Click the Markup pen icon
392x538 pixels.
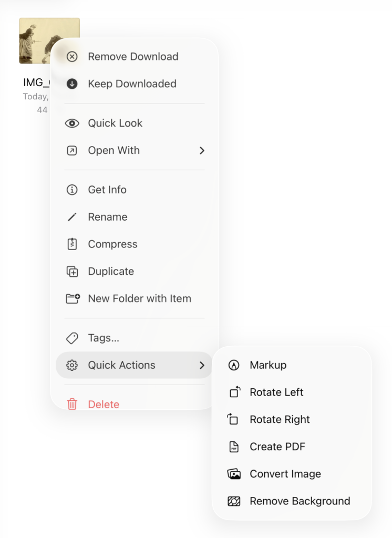coord(234,366)
